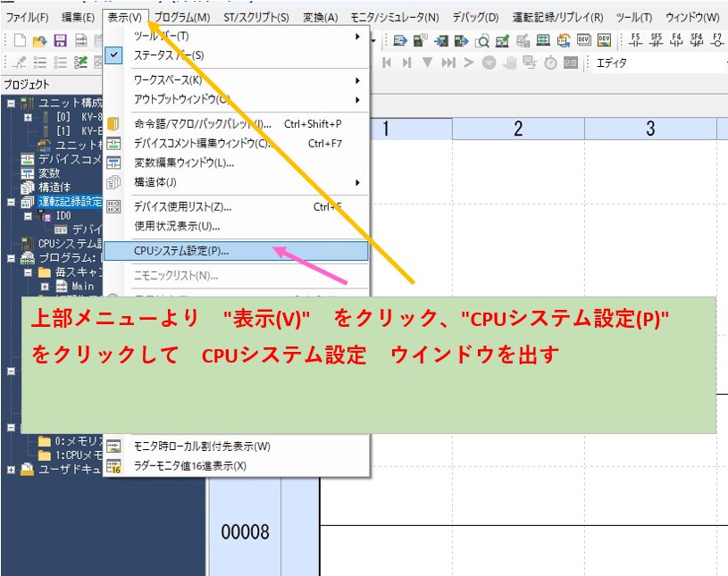
Task: Choose デバイス使用リスト(Z)... menu entry
Action: 182,206
